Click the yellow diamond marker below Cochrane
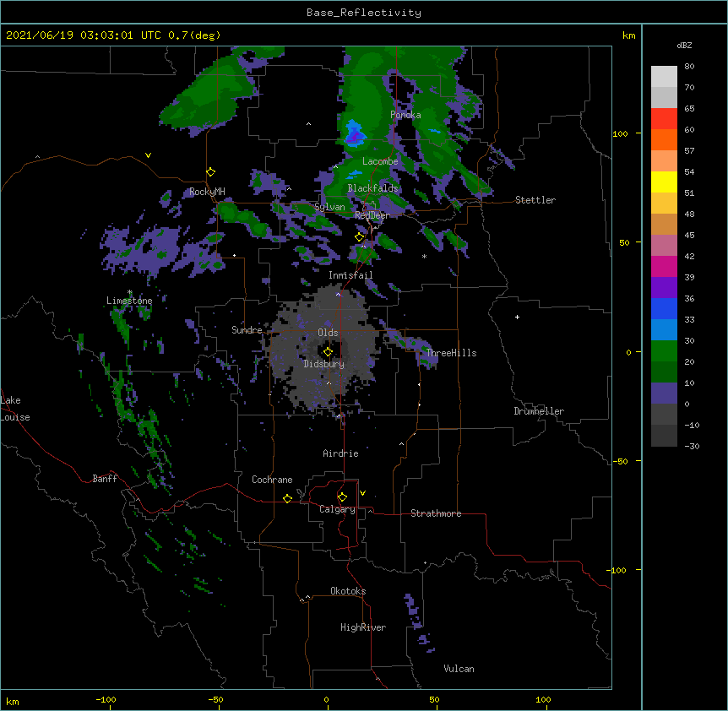This screenshot has width=728, height=711. pyautogui.click(x=287, y=498)
